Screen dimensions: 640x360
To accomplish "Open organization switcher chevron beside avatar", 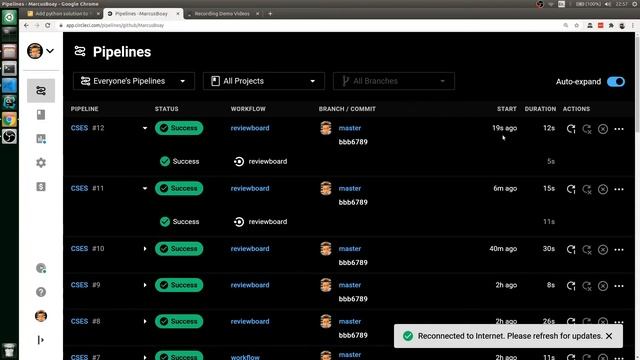I will coord(50,51).
